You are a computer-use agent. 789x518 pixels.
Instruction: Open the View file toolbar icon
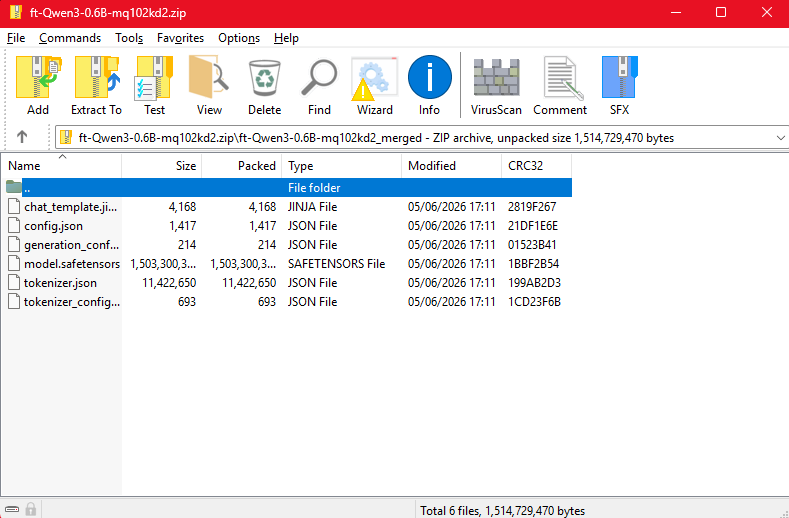[209, 78]
